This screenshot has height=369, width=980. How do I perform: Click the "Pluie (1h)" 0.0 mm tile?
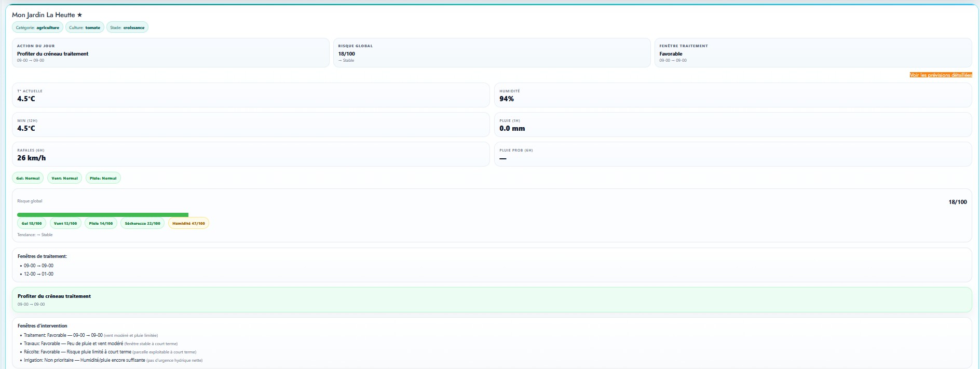pos(732,125)
